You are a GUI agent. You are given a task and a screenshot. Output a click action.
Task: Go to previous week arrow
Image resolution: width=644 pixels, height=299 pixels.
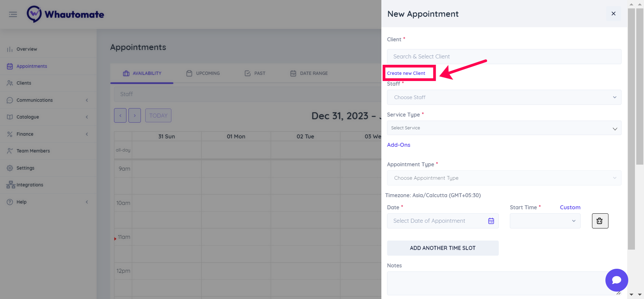click(120, 116)
